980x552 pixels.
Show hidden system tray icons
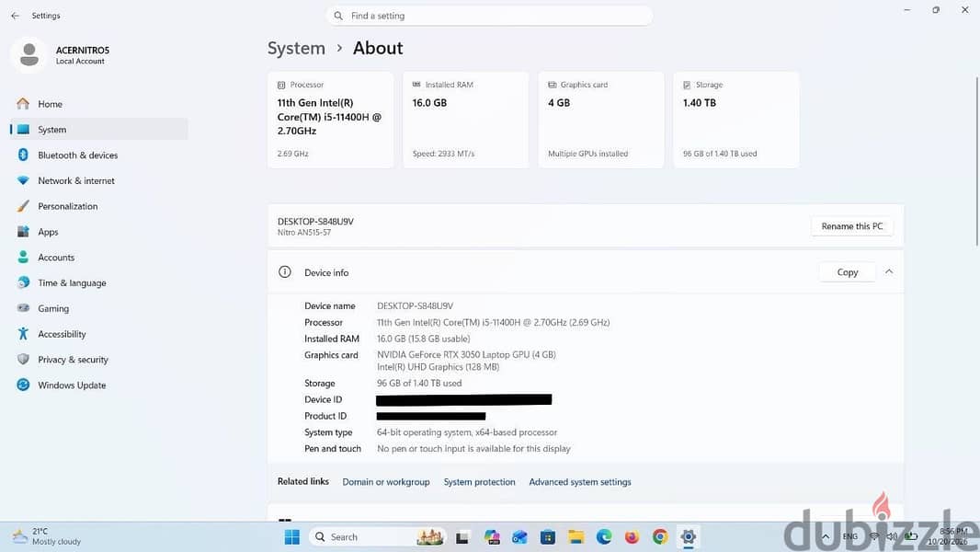click(826, 536)
